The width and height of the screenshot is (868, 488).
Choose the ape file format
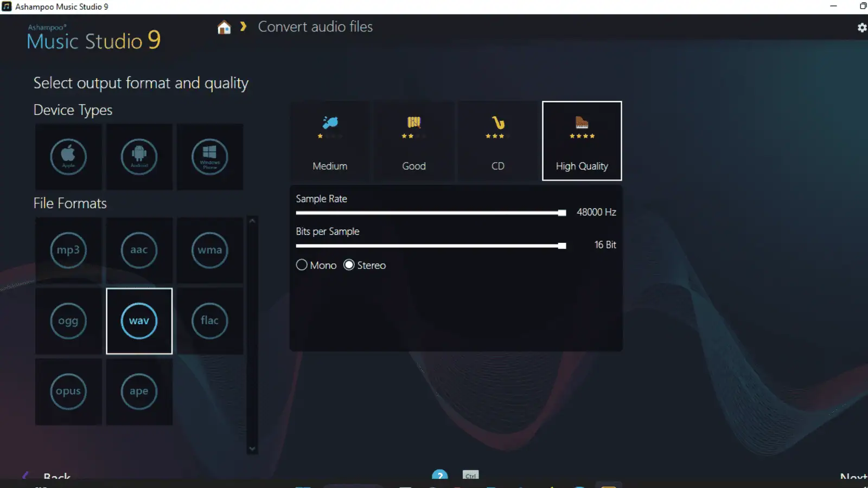[139, 391]
